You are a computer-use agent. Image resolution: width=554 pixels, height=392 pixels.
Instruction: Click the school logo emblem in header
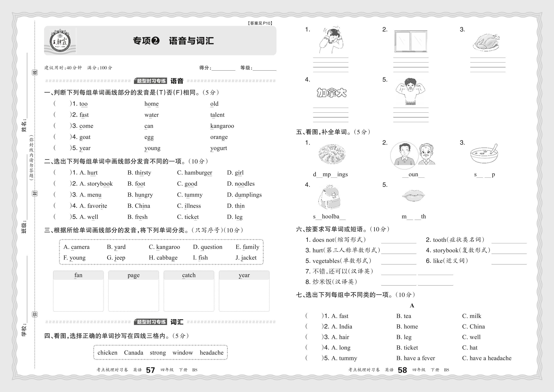(60, 41)
